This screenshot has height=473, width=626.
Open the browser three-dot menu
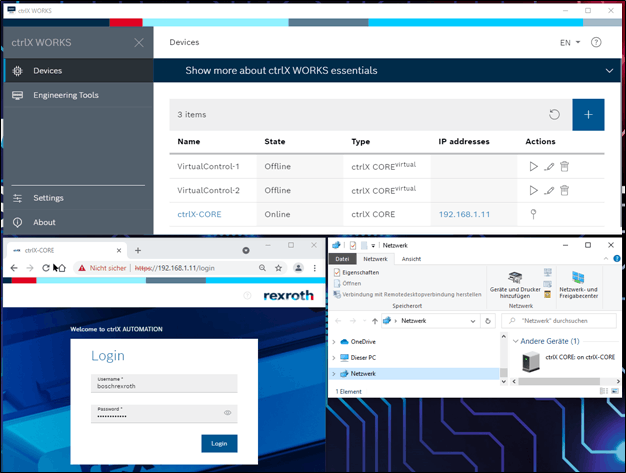click(315, 268)
